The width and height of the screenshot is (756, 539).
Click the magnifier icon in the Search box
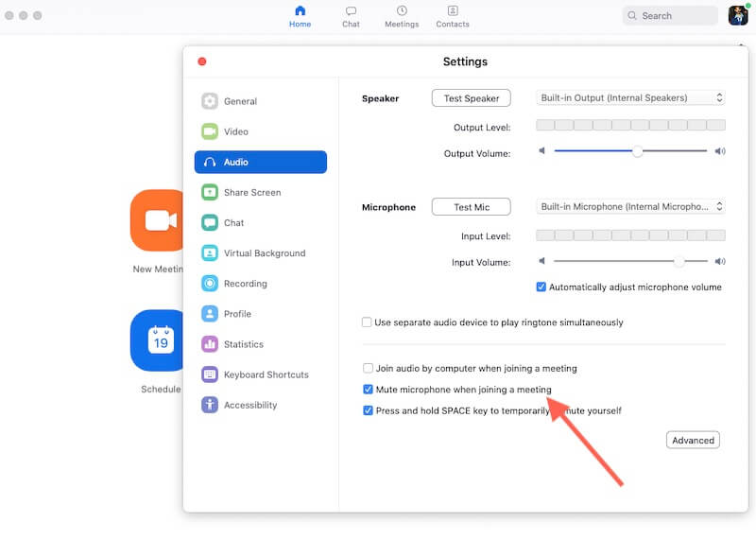631,16
